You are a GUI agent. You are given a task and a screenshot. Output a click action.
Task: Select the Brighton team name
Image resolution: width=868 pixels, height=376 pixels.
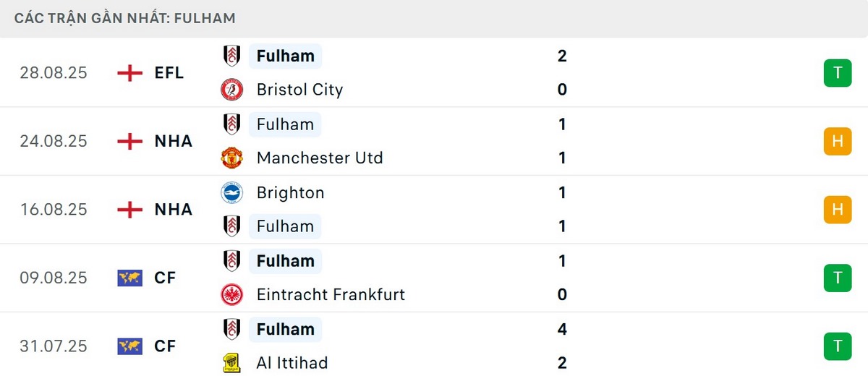click(290, 192)
